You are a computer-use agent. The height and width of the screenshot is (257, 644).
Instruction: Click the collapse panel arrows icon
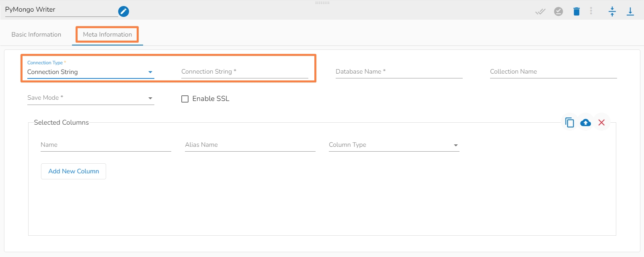point(612,11)
